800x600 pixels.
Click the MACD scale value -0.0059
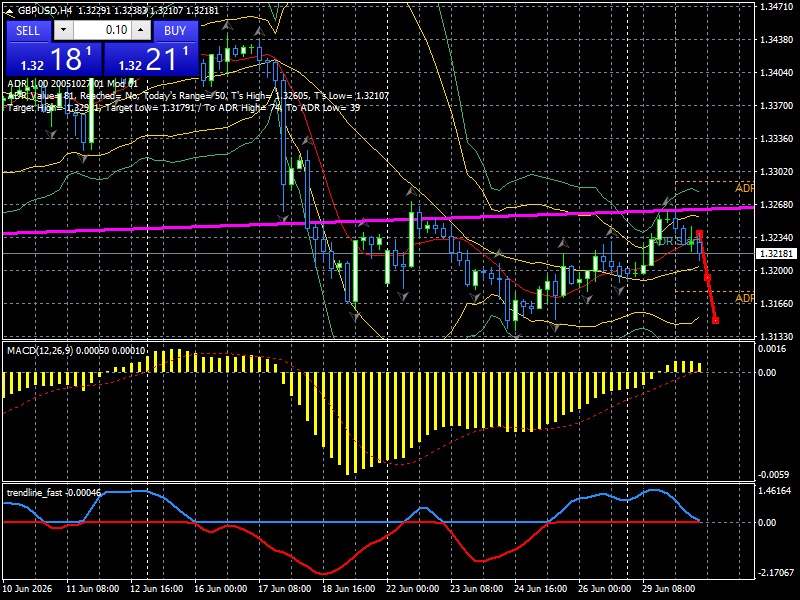tap(773, 474)
